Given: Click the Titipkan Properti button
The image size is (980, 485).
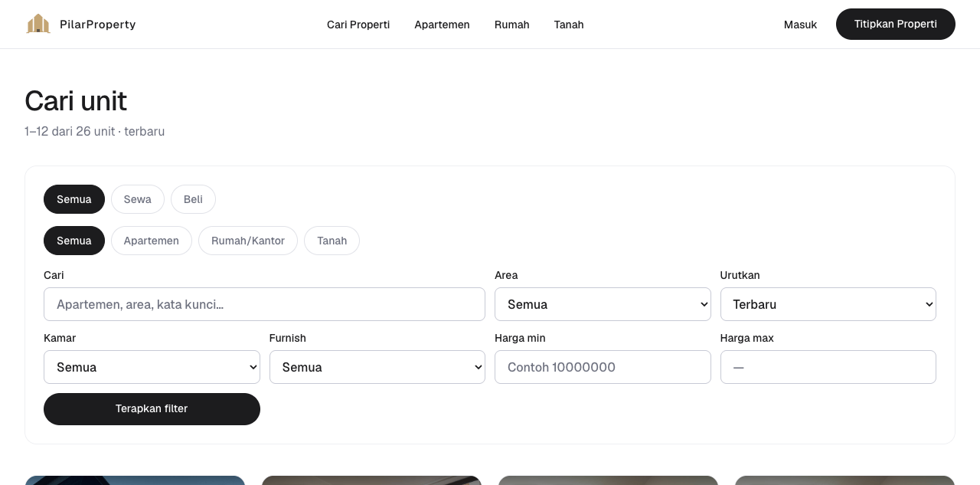Looking at the screenshot, I should tap(896, 25).
